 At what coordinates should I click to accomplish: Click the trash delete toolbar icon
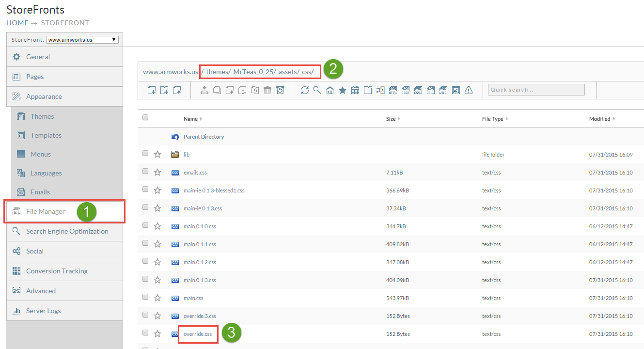click(x=267, y=90)
